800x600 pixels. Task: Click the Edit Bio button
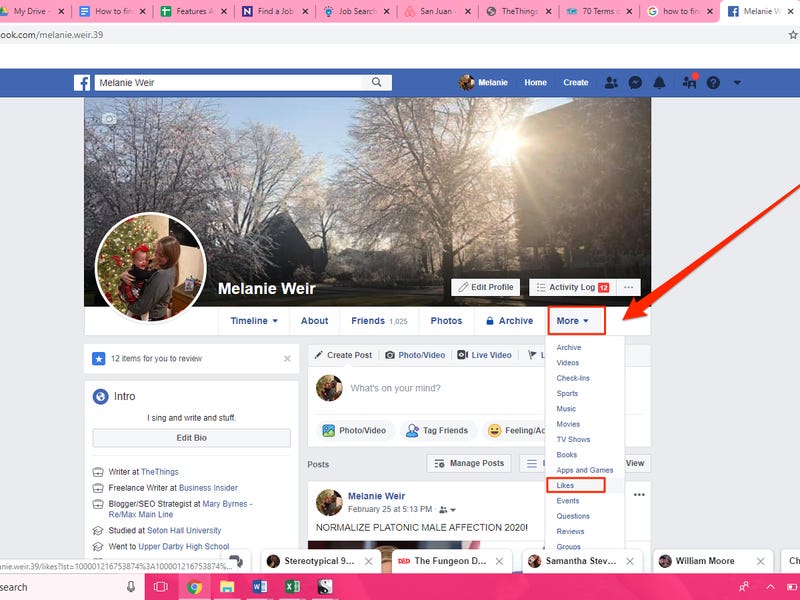[x=191, y=438]
